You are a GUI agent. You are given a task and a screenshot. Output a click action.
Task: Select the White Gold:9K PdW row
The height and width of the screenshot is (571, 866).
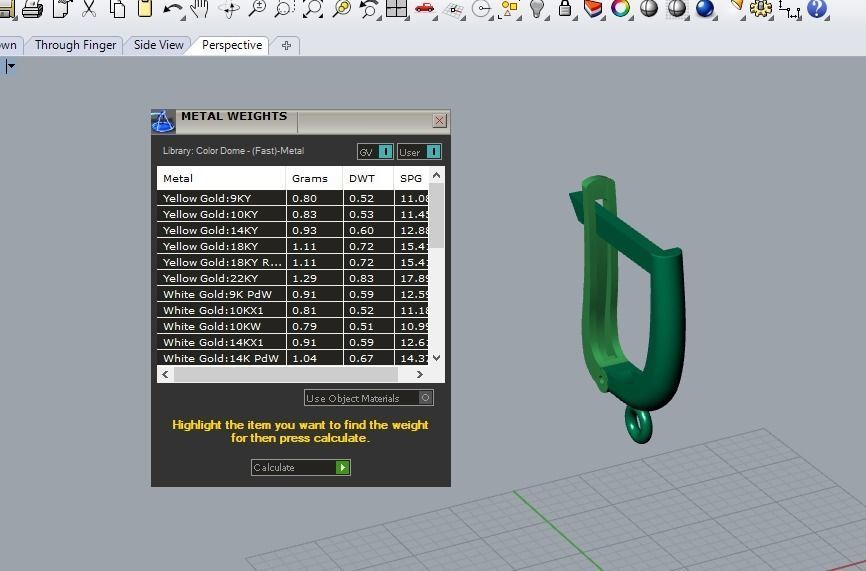tap(293, 294)
